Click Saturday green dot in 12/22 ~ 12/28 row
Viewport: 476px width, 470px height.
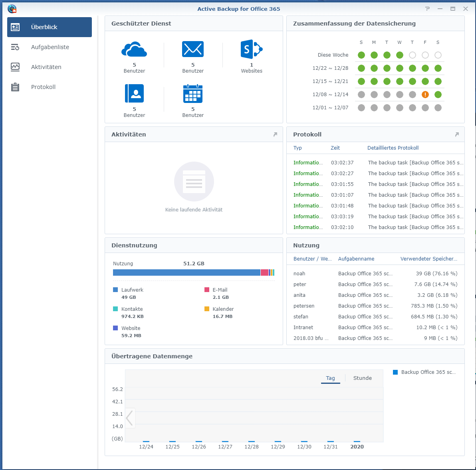point(438,68)
